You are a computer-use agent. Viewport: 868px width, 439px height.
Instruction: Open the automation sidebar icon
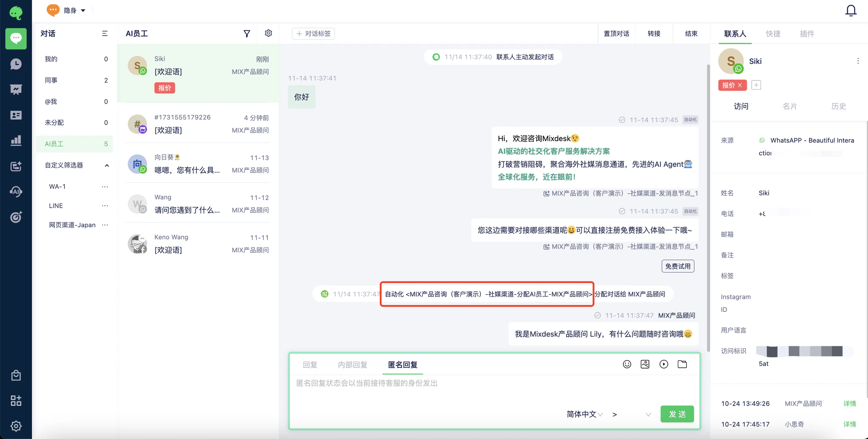[x=16, y=166]
